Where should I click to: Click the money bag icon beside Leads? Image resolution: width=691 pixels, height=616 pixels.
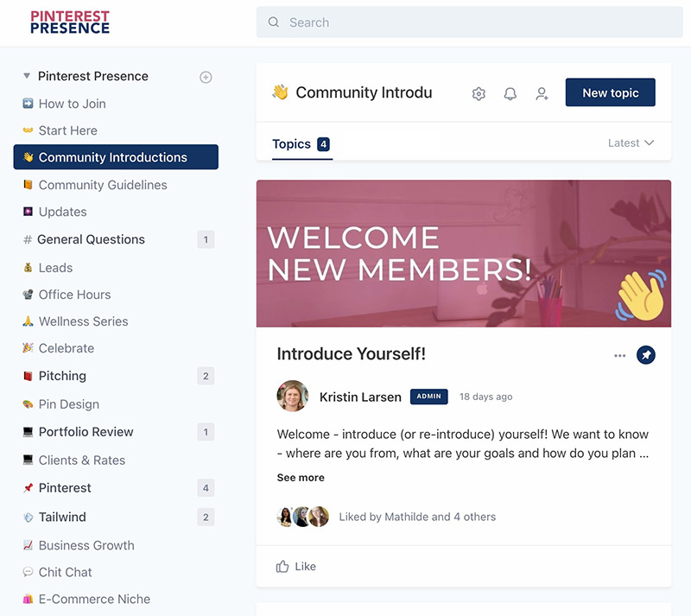pyautogui.click(x=28, y=267)
